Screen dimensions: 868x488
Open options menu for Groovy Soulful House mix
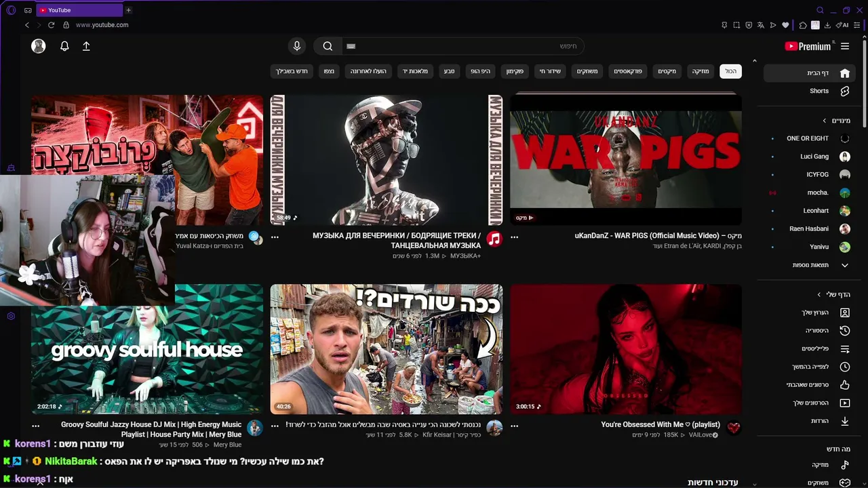coord(35,426)
